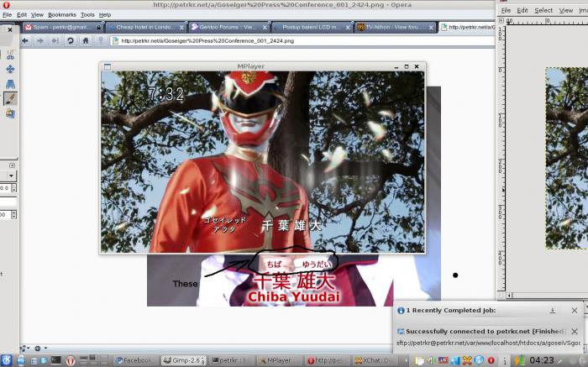Open the MPlayer window menu icon

[108, 66]
